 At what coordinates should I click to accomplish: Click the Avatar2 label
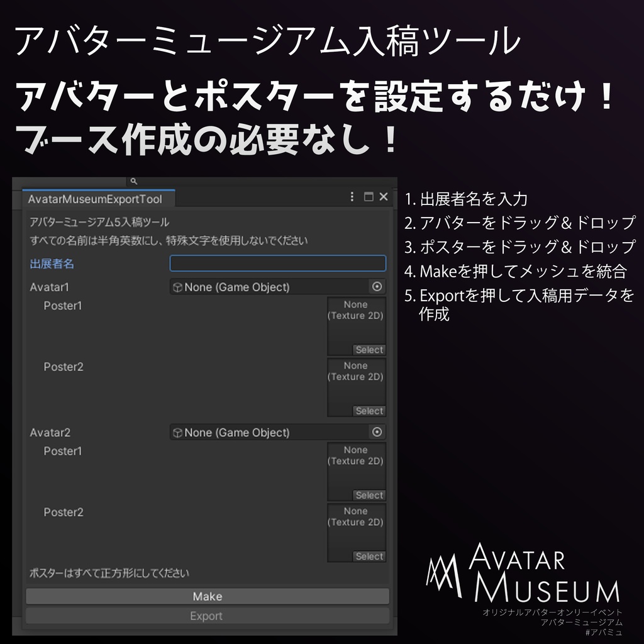(50, 433)
